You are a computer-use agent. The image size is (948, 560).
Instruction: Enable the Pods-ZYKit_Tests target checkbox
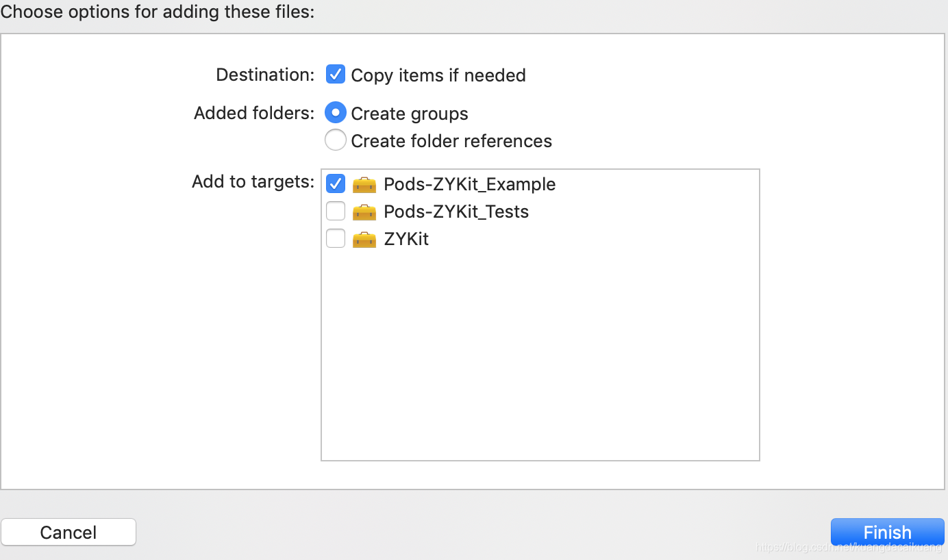coord(336,211)
